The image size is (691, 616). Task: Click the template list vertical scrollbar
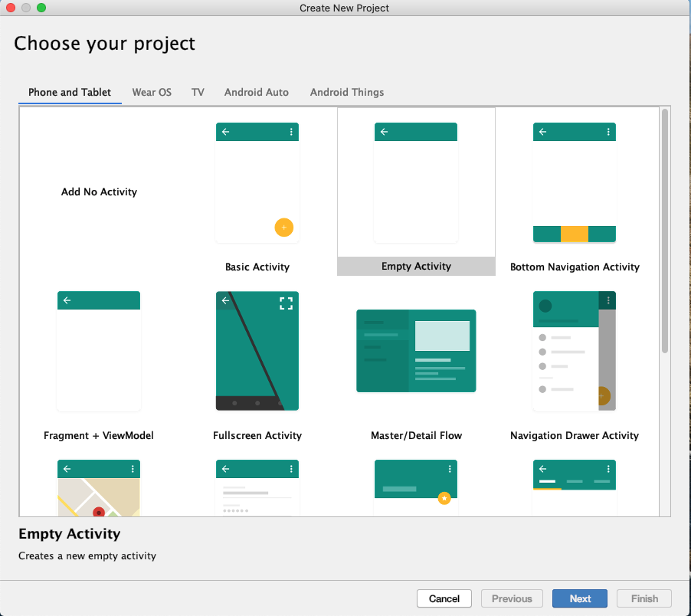coord(665,231)
